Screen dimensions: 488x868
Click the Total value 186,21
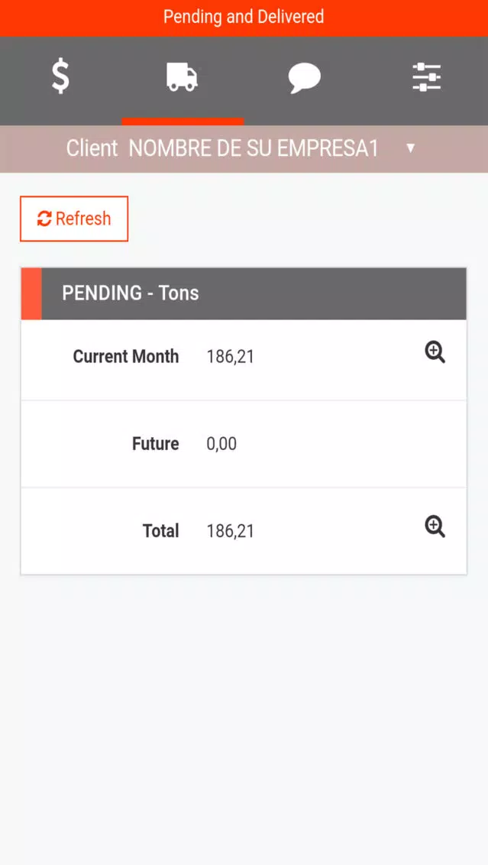[230, 531]
